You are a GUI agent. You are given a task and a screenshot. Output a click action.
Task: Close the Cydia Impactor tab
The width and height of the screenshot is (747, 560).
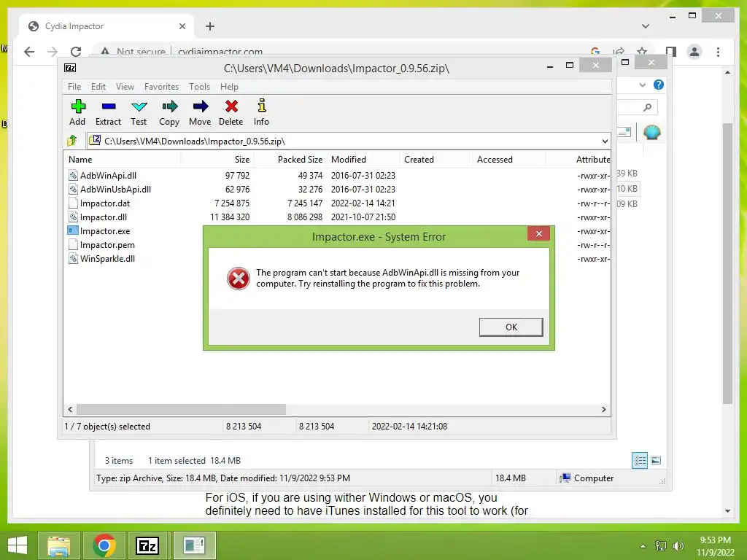point(182,26)
